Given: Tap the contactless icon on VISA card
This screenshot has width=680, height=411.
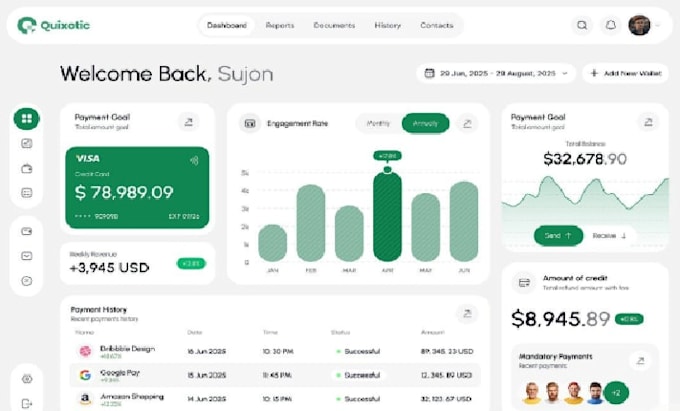Looking at the screenshot, I should [194, 161].
